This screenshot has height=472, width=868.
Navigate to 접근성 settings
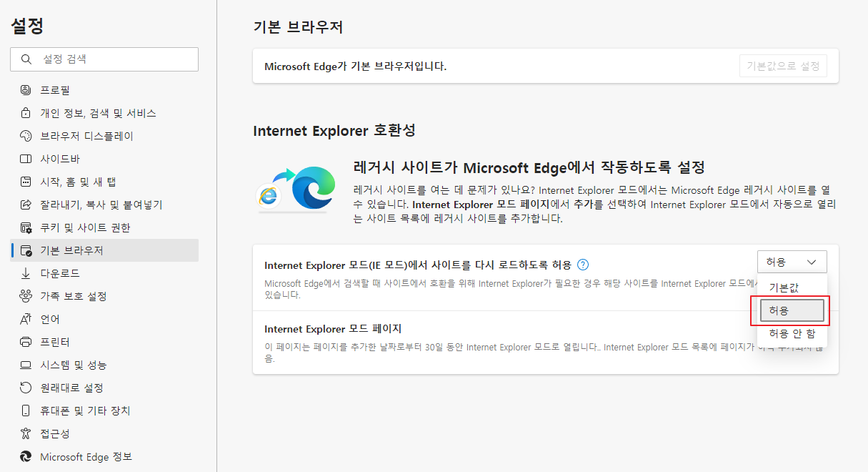[x=104, y=433]
